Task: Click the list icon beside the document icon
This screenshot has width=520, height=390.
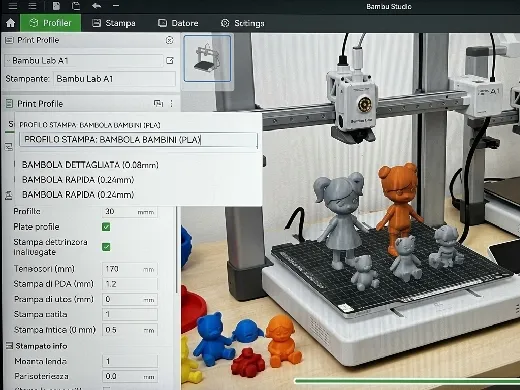Action: coord(32,6)
